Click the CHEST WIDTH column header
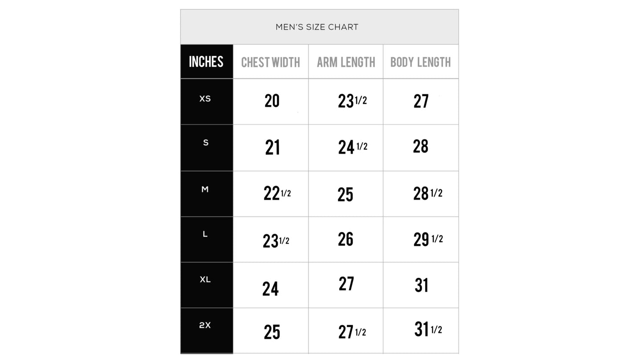The image size is (644, 362). (271, 62)
